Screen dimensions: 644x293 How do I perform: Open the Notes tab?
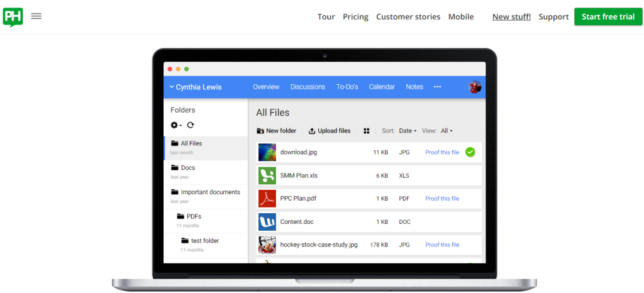coord(414,87)
